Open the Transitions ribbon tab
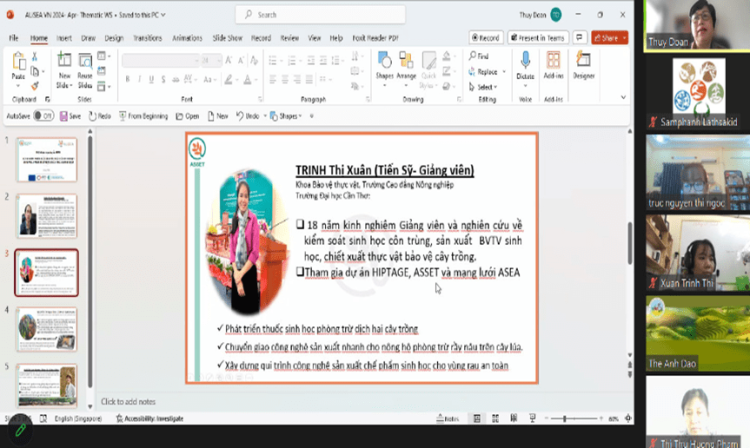The image size is (750, 448). coord(147,37)
